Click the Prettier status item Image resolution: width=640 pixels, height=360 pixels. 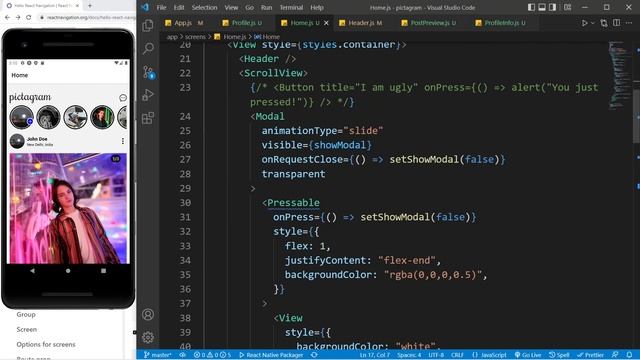point(590,355)
